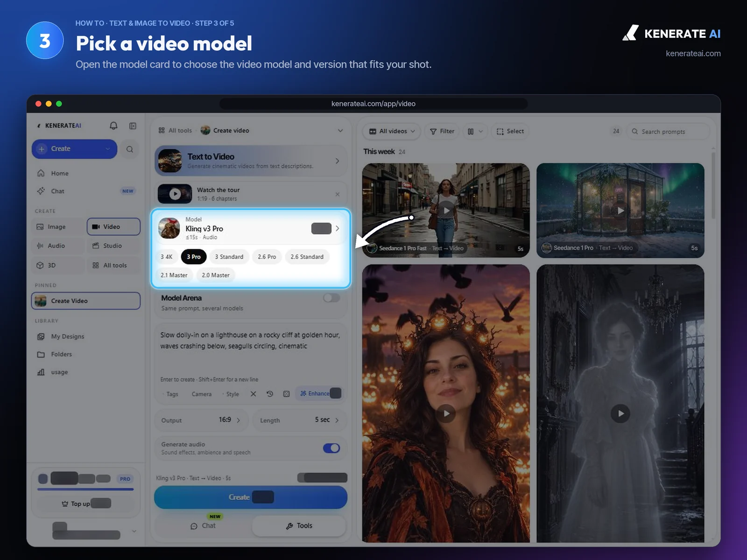Expand the Create video tool dropdown chevron

pos(340,131)
